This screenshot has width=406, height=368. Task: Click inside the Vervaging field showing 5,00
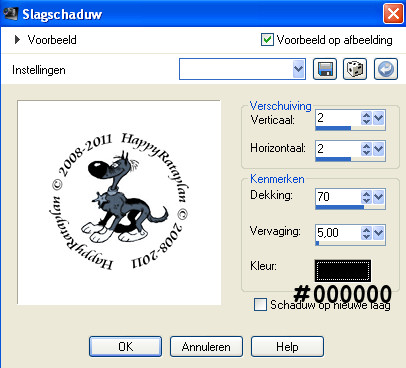coord(338,233)
